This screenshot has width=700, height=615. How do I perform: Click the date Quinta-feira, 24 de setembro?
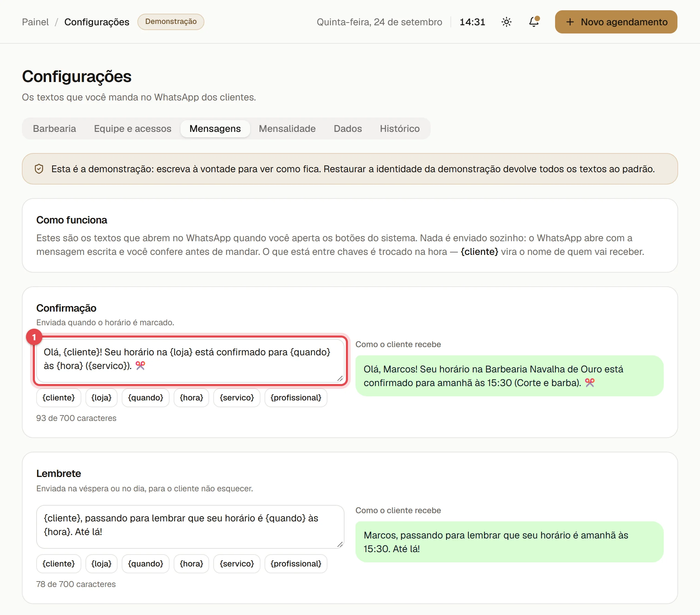tap(379, 22)
